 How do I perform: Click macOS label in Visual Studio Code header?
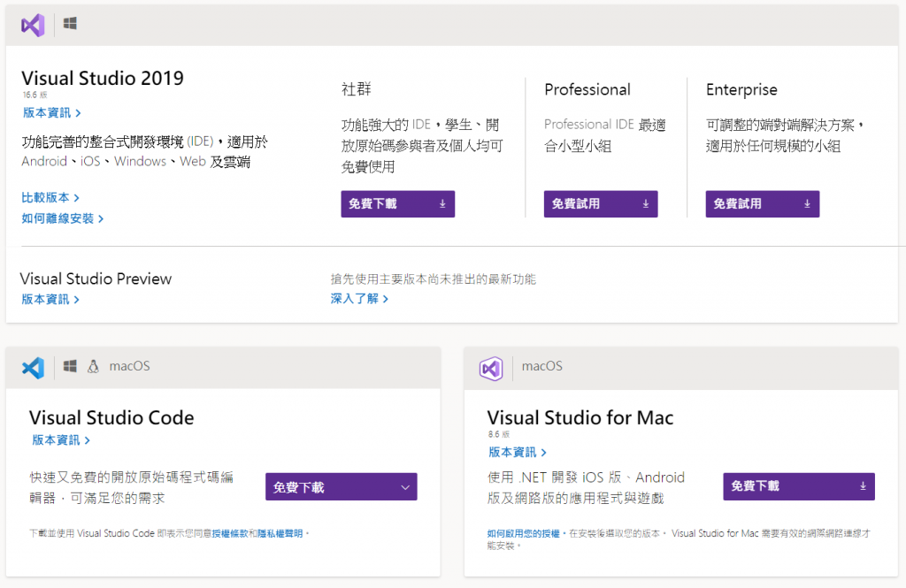point(129,366)
